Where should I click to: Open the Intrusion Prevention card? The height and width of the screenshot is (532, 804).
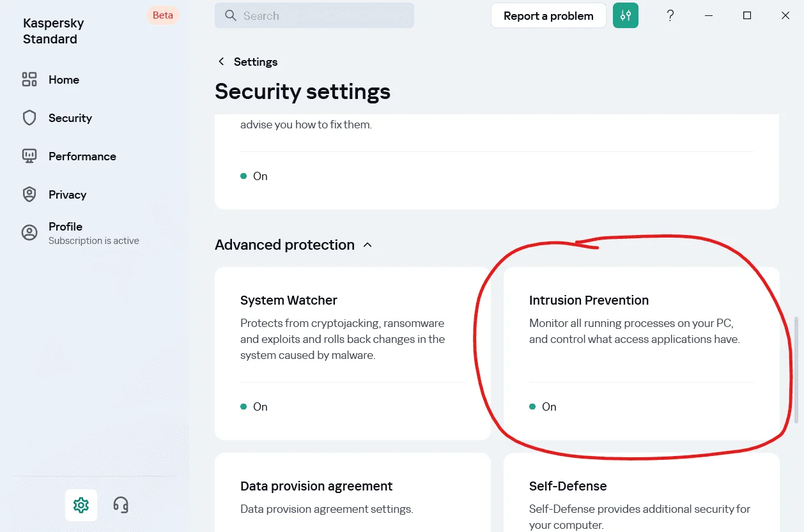click(642, 353)
